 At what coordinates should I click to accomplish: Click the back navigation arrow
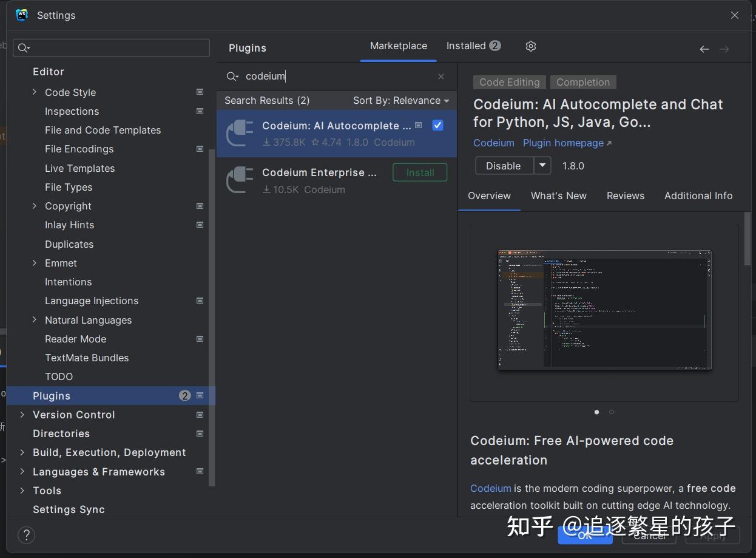click(x=704, y=49)
